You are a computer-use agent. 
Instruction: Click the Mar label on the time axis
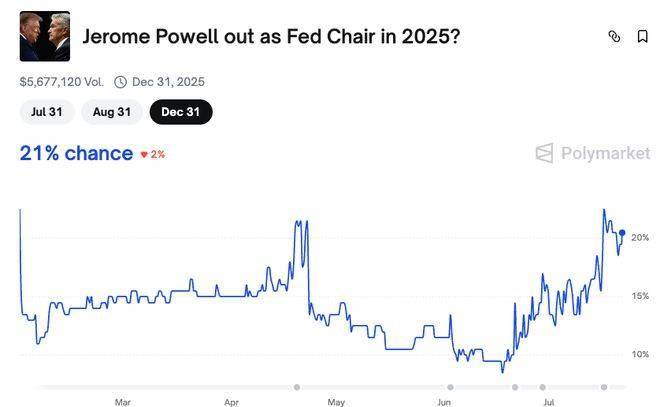(122, 402)
